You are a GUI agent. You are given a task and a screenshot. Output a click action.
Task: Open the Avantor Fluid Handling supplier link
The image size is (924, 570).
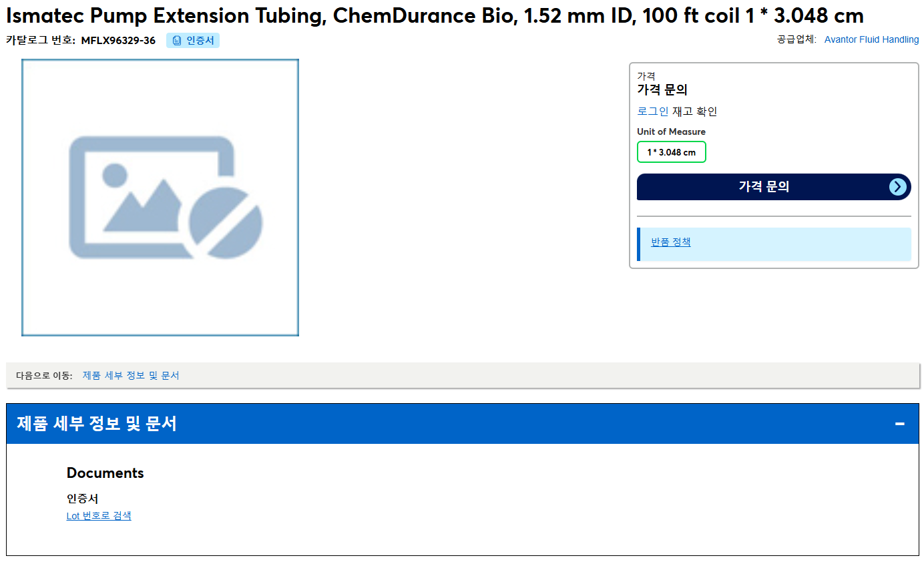coord(871,39)
